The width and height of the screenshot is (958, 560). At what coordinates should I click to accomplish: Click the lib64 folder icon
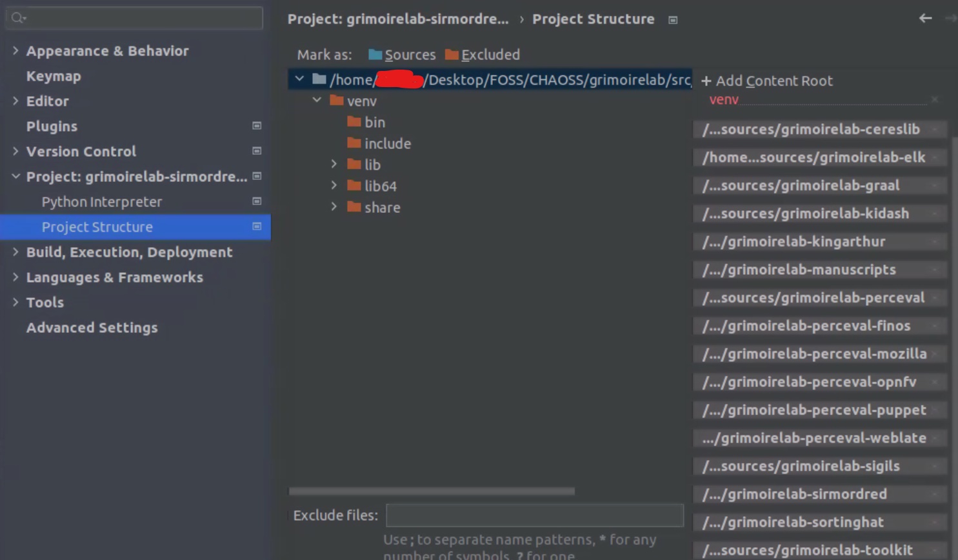(354, 185)
